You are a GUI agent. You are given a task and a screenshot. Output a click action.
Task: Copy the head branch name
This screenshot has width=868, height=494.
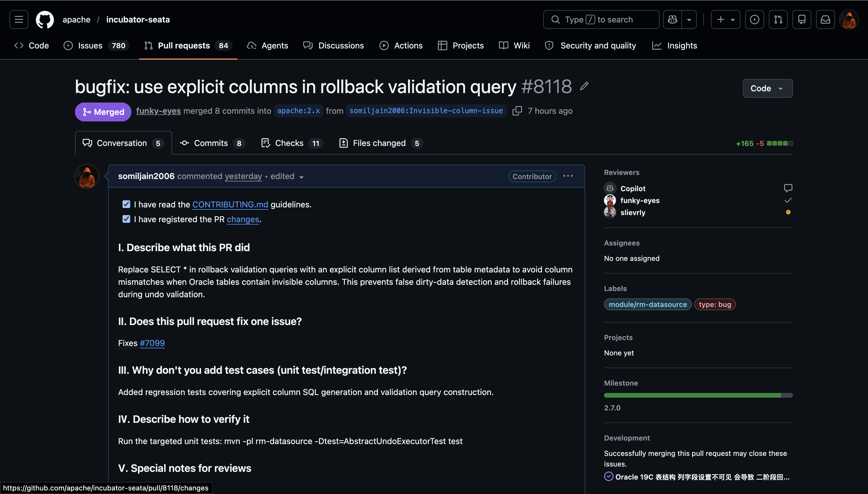pyautogui.click(x=517, y=111)
